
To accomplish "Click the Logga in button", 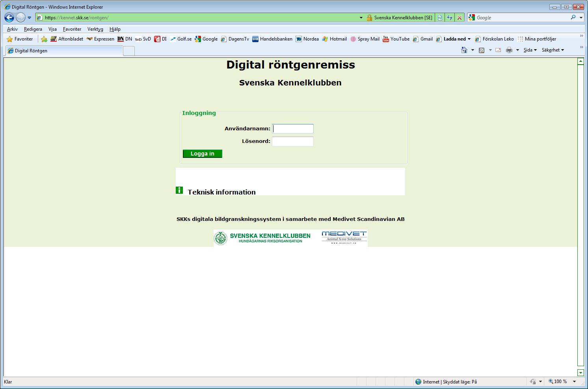I will 203,154.
